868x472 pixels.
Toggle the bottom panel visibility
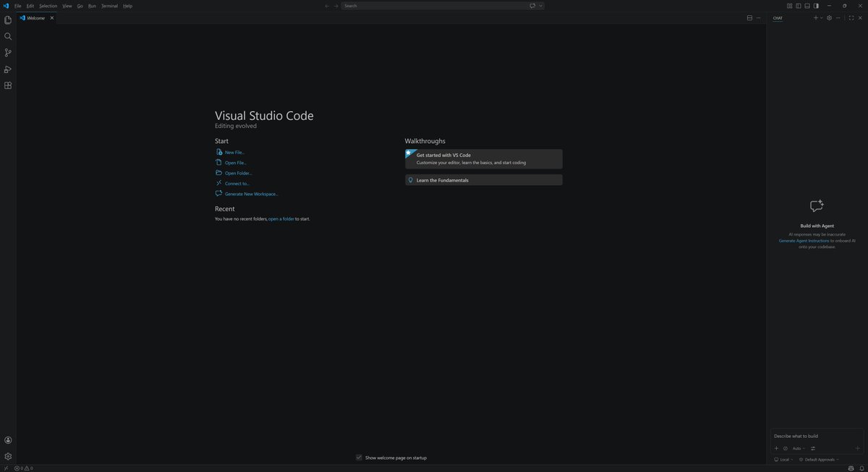tap(807, 6)
